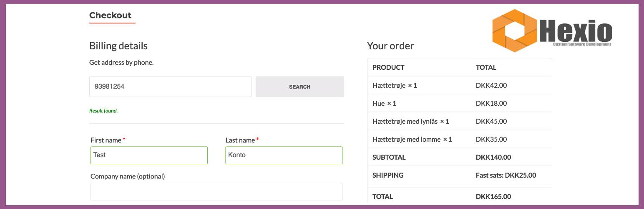Viewport: 644px width, 209px height.
Task: Open the Checkout heading tab
Action: click(110, 15)
